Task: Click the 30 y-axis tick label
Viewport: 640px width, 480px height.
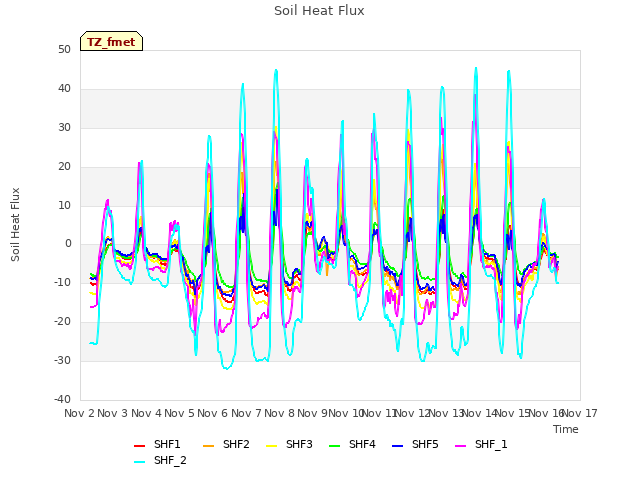Action: coord(64,128)
